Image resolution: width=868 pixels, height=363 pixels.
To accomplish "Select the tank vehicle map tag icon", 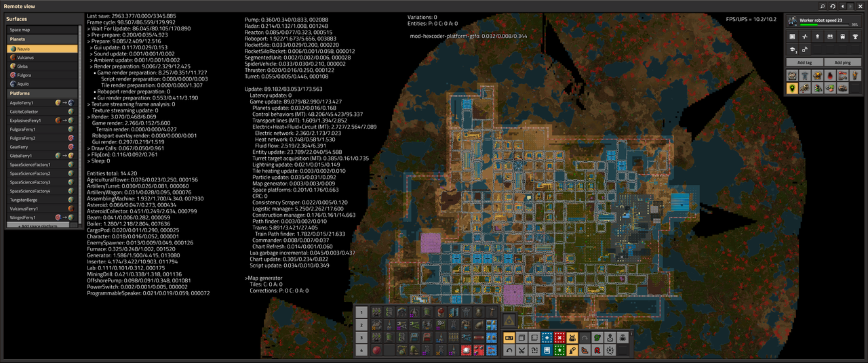I will [x=842, y=88].
